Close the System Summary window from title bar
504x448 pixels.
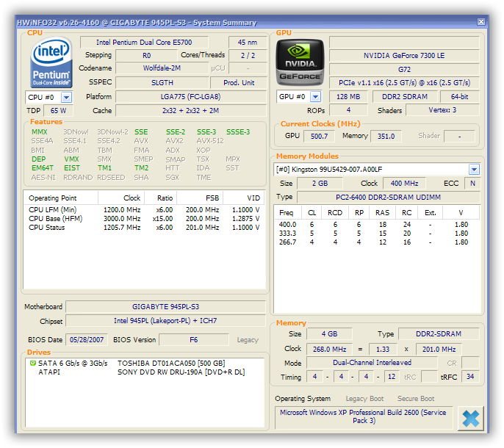tap(480, 22)
